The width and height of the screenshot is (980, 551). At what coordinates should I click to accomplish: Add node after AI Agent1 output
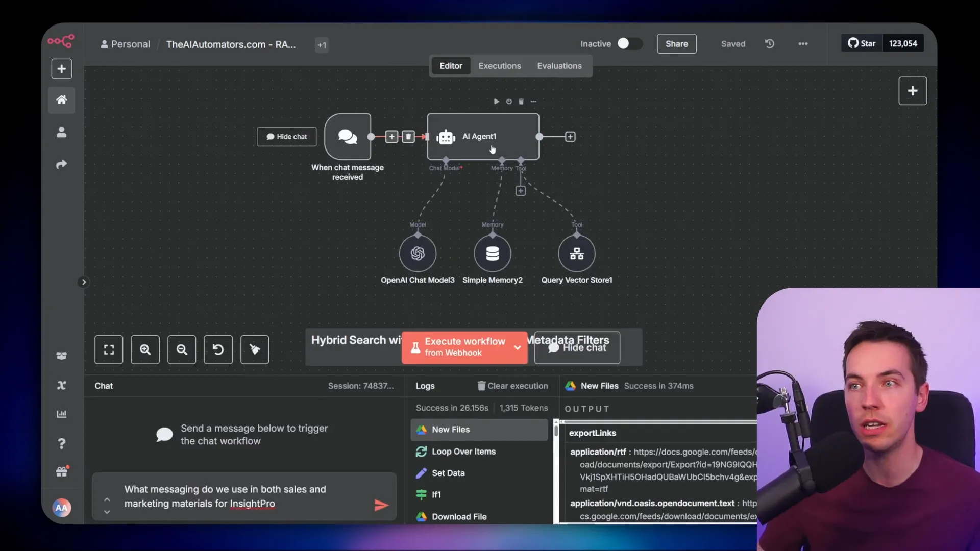pyautogui.click(x=570, y=137)
